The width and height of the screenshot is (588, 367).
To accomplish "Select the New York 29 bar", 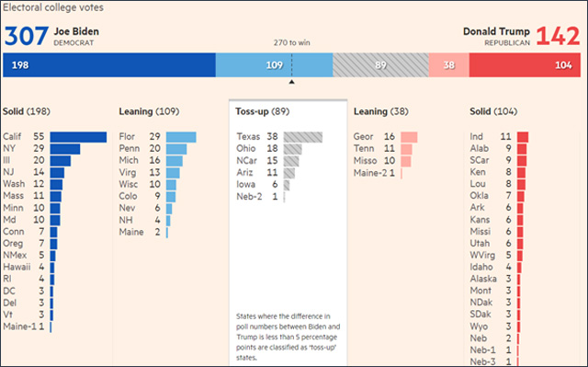I will (65, 149).
